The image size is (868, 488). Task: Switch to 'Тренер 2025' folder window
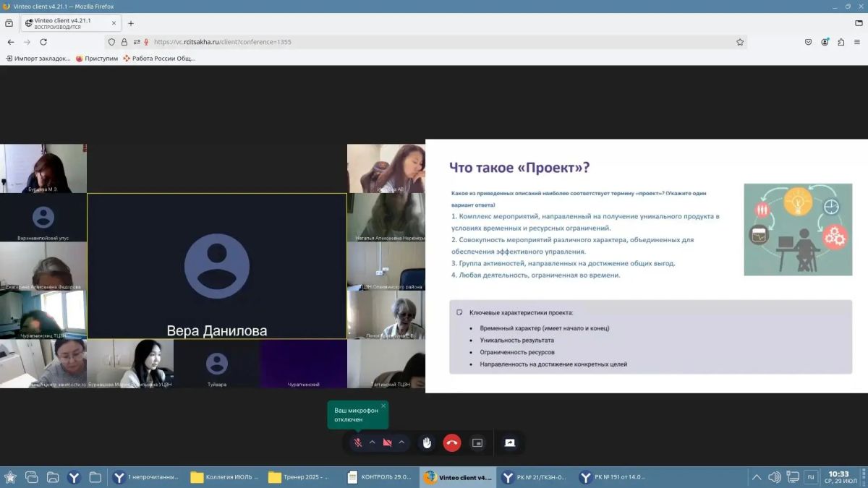point(301,477)
